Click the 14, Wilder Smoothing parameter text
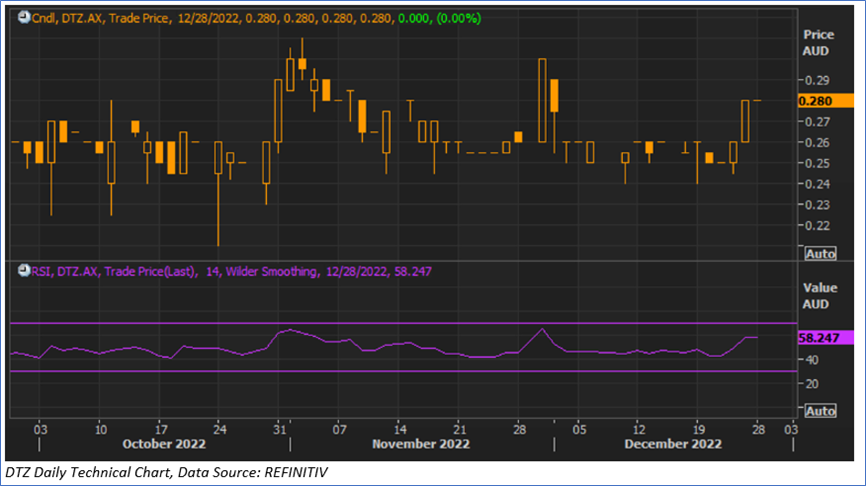 click(x=261, y=271)
